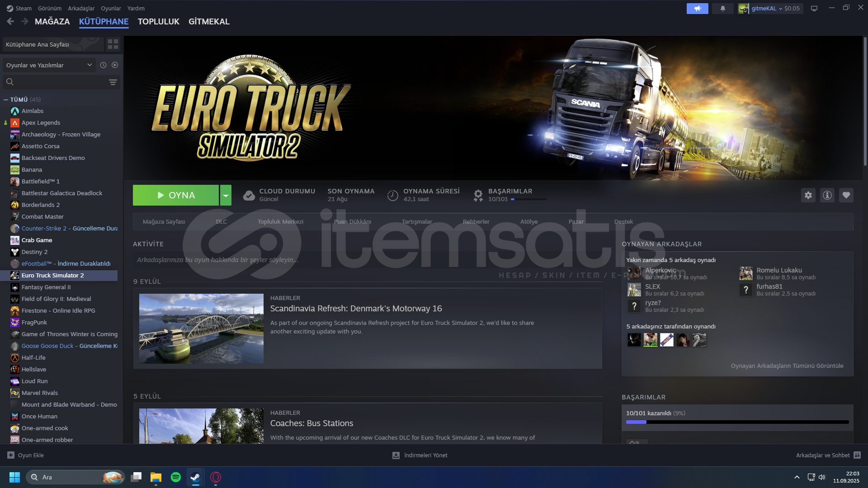Open the Görünüm menu

(50, 8)
